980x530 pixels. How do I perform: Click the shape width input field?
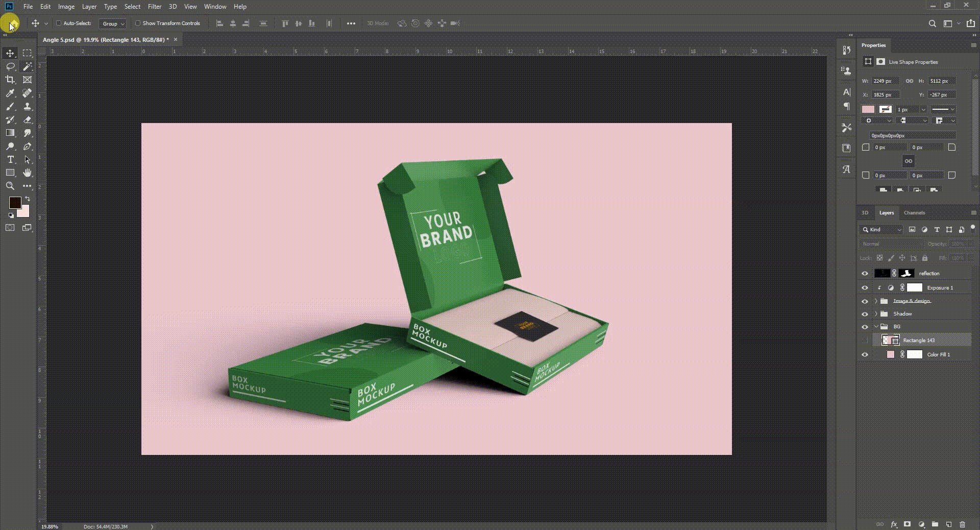pos(885,81)
